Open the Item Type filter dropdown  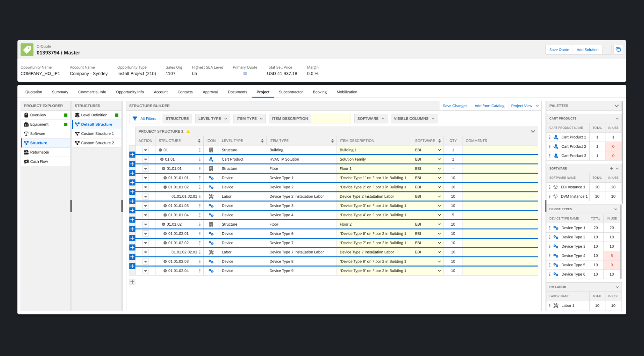pos(250,119)
